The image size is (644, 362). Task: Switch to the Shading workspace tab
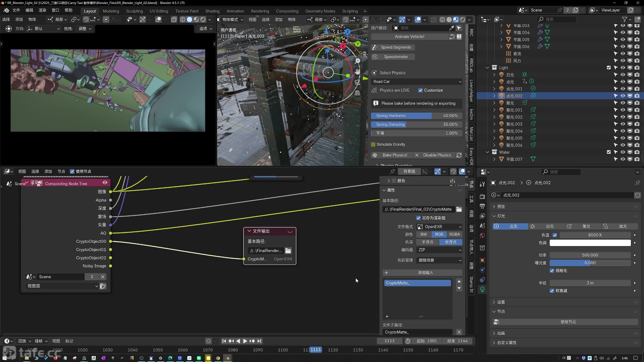coord(212,11)
